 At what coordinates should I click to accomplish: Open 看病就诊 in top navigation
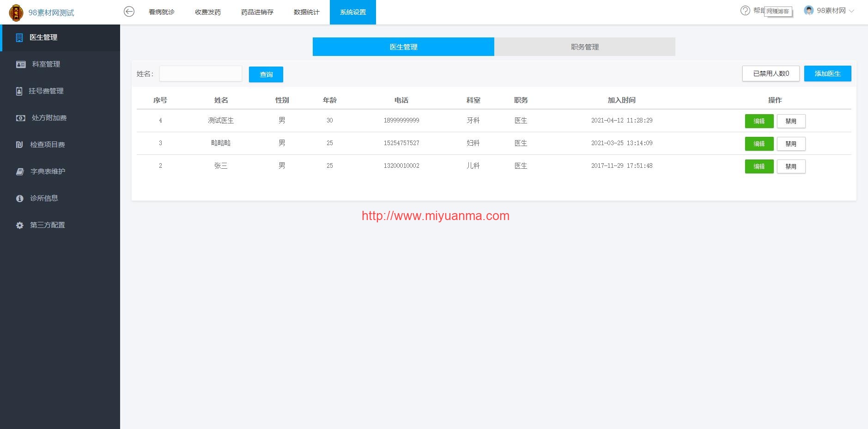[x=162, y=12]
